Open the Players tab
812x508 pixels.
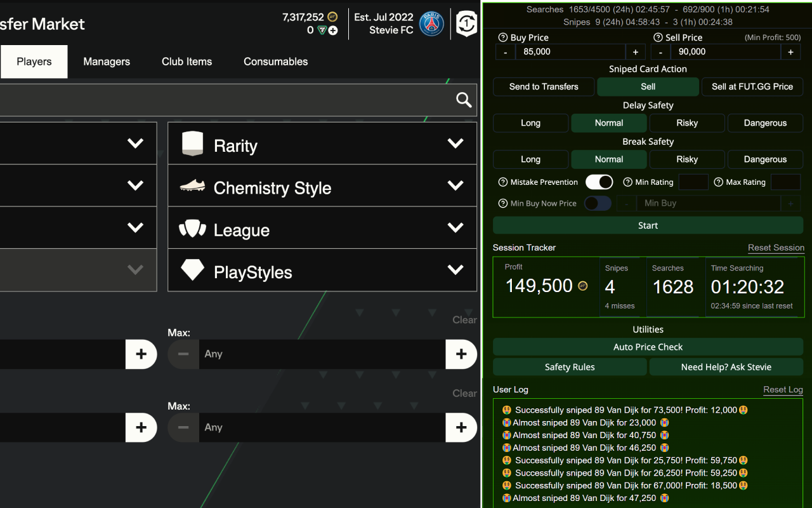click(x=34, y=62)
